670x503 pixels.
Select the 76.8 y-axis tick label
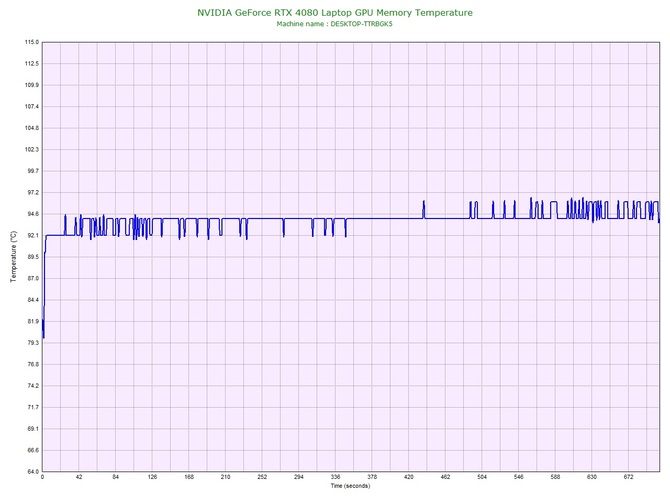[32, 365]
